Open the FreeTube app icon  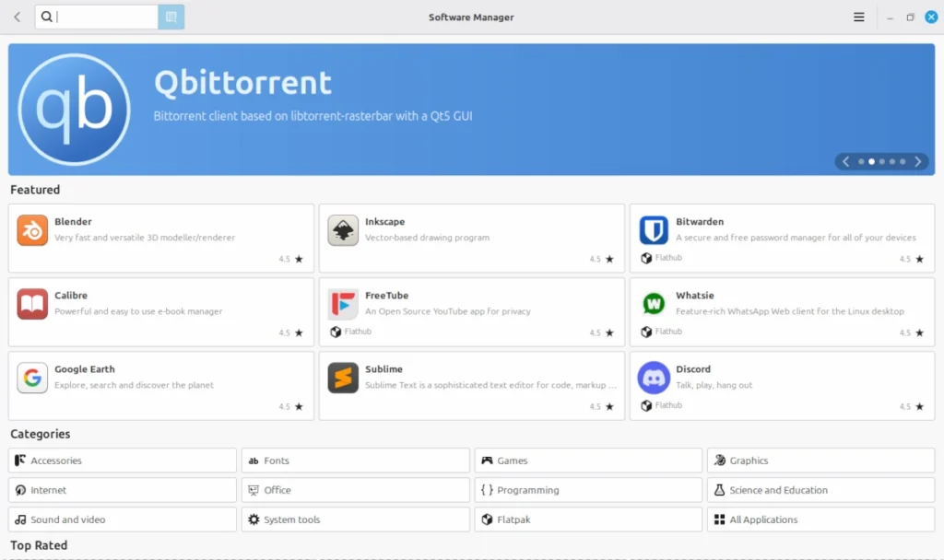pyautogui.click(x=343, y=304)
